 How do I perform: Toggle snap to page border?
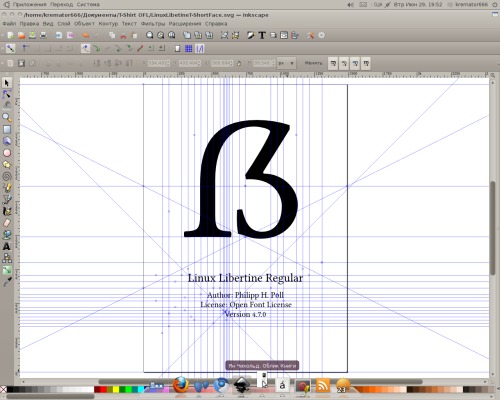tap(178, 49)
